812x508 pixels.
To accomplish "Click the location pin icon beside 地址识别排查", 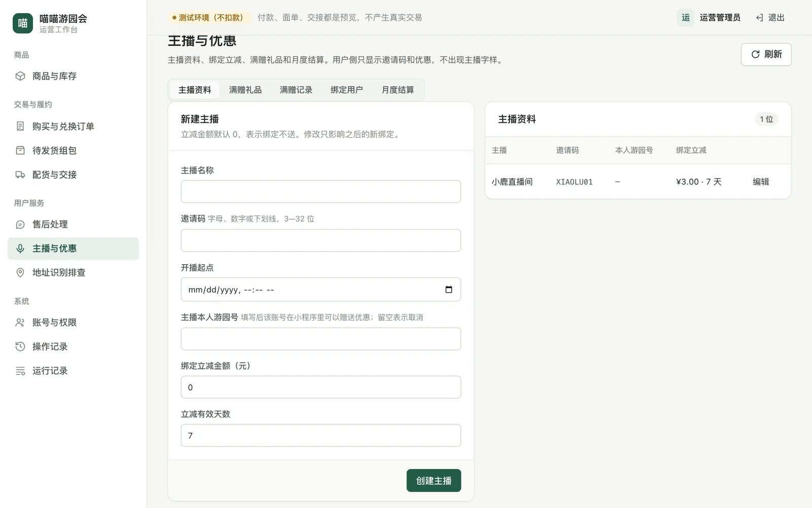I will coord(20,273).
